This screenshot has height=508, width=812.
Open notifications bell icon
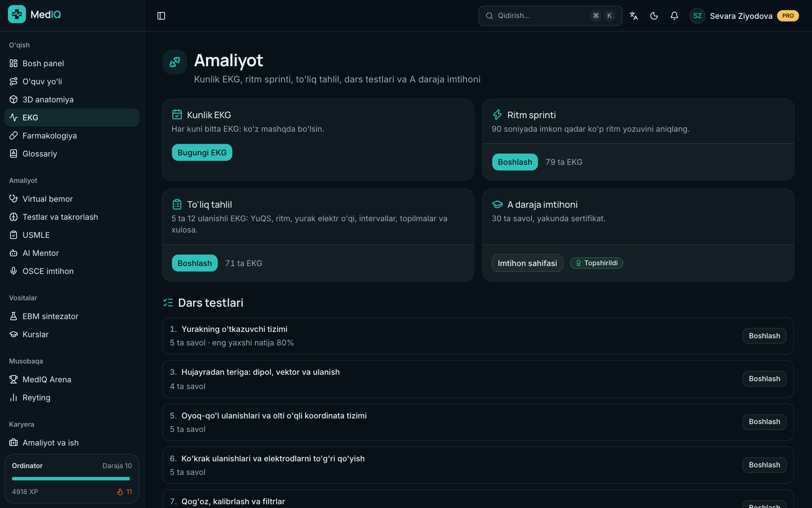(674, 16)
